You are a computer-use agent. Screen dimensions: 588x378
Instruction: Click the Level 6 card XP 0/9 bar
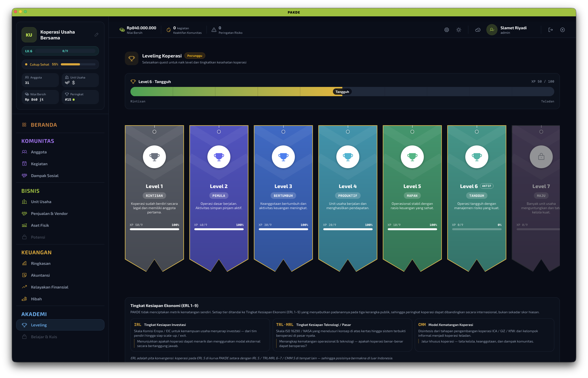click(x=477, y=229)
